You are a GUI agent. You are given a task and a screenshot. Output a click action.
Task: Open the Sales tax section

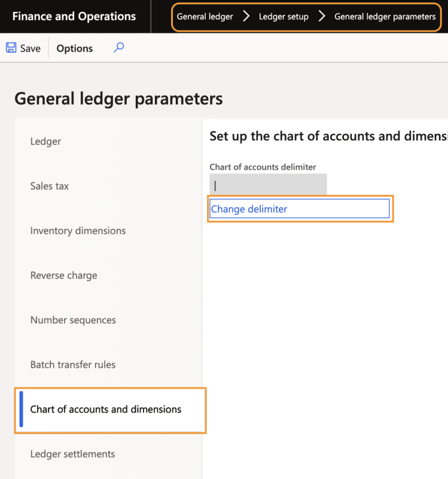coord(49,186)
